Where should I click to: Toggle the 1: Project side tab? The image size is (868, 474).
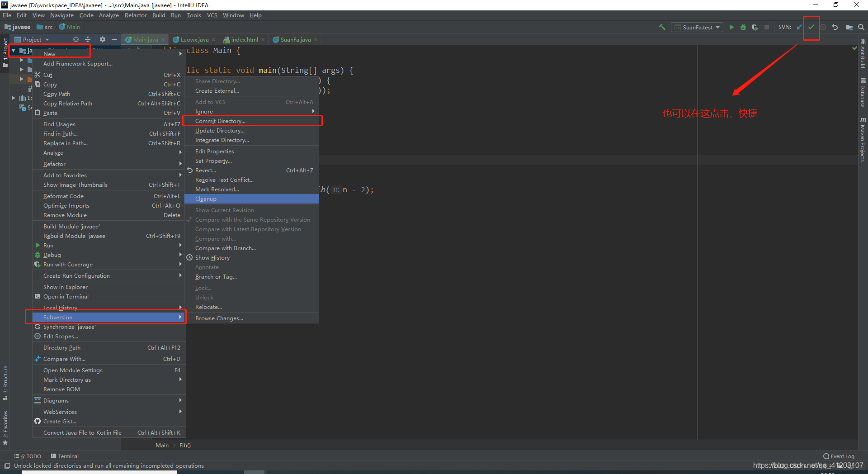(x=5, y=52)
